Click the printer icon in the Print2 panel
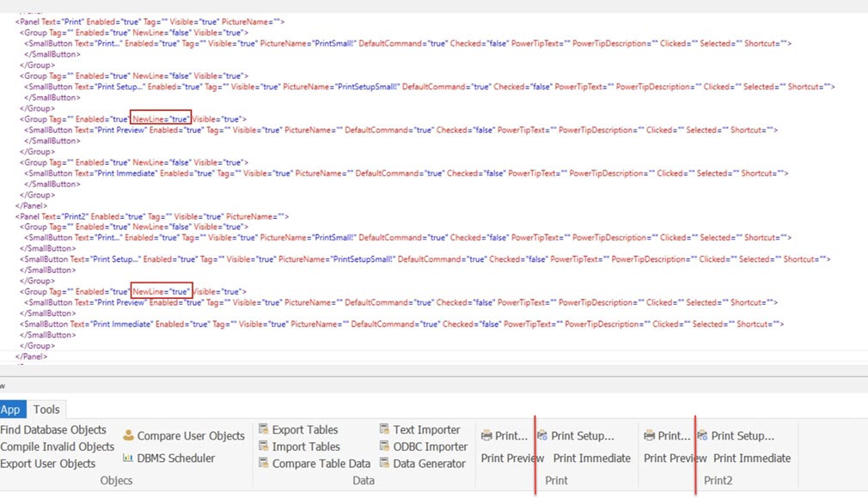This screenshot has height=498, width=868. pos(650,435)
